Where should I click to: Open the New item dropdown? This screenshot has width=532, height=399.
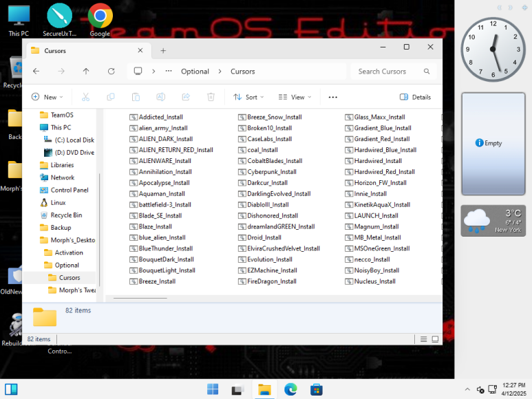click(x=47, y=97)
